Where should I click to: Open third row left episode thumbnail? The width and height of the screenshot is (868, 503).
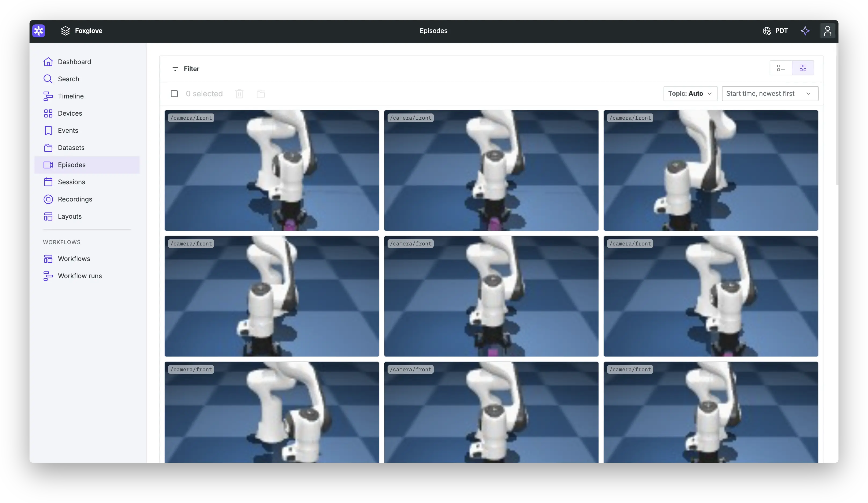[x=272, y=412]
